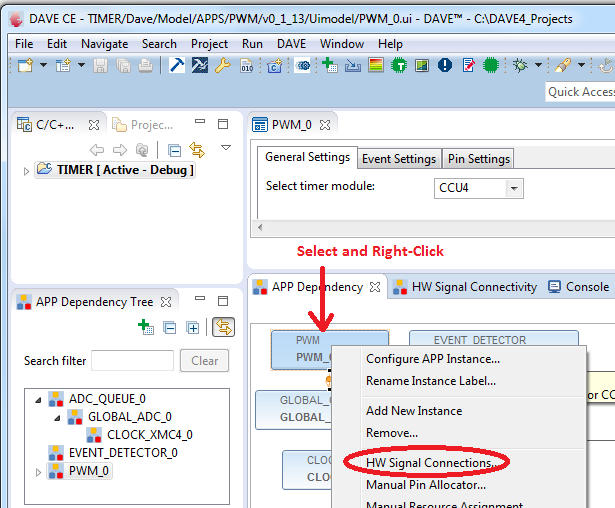The width and height of the screenshot is (615, 508).
Task: Click the blue exclamation mark toolbar icon
Action: (x=445, y=65)
